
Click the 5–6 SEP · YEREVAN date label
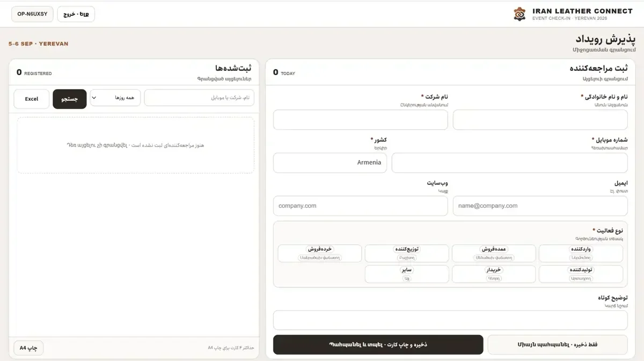pos(38,44)
